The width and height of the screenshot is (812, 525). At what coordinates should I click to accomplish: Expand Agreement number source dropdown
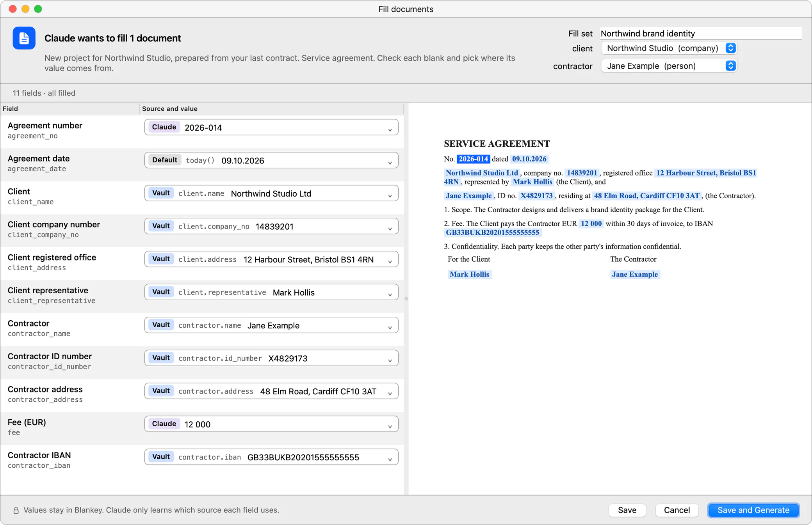click(x=271, y=127)
